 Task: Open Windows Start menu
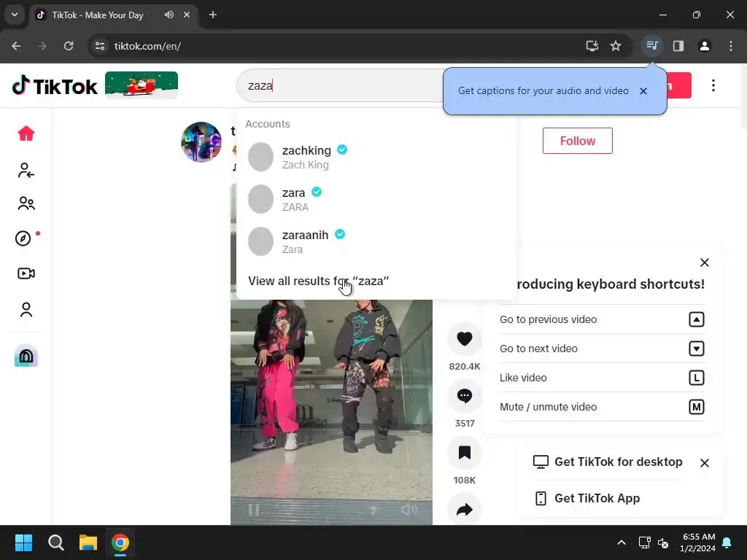pyautogui.click(x=23, y=542)
